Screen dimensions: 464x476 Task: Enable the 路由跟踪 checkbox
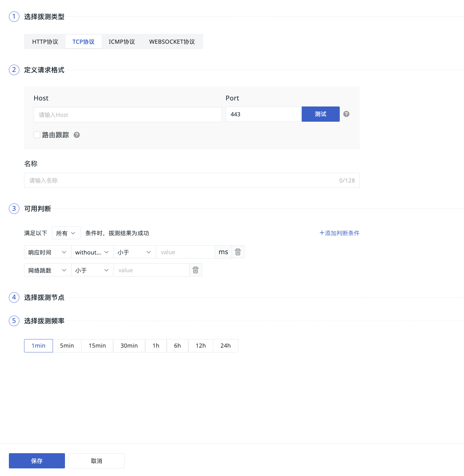pyautogui.click(x=37, y=135)
